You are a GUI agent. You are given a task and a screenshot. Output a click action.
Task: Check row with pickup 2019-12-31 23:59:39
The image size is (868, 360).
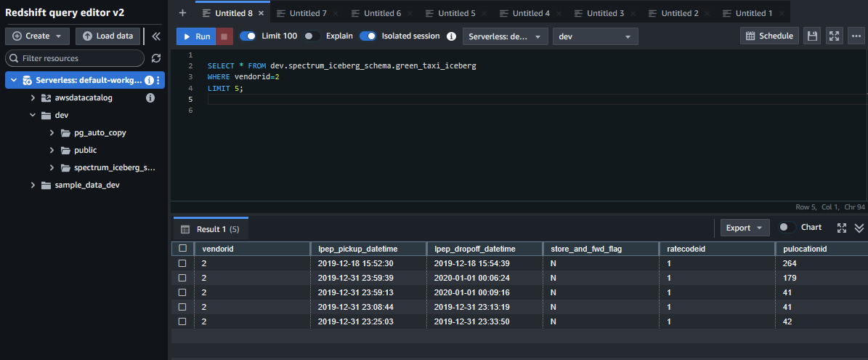click(x=182, y=278)
